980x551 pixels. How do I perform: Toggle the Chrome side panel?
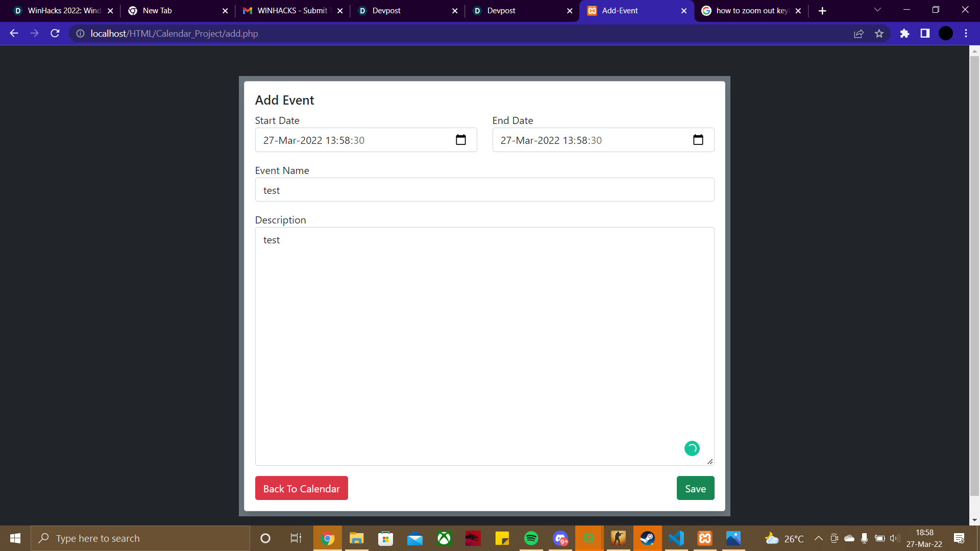925,34
